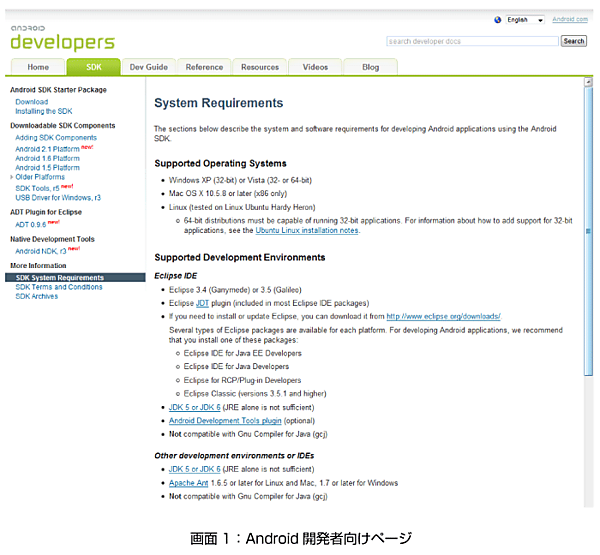Open Ubuntu Linux installation notes link
Screen dimensions: 600x555
[x=307, y=230]
